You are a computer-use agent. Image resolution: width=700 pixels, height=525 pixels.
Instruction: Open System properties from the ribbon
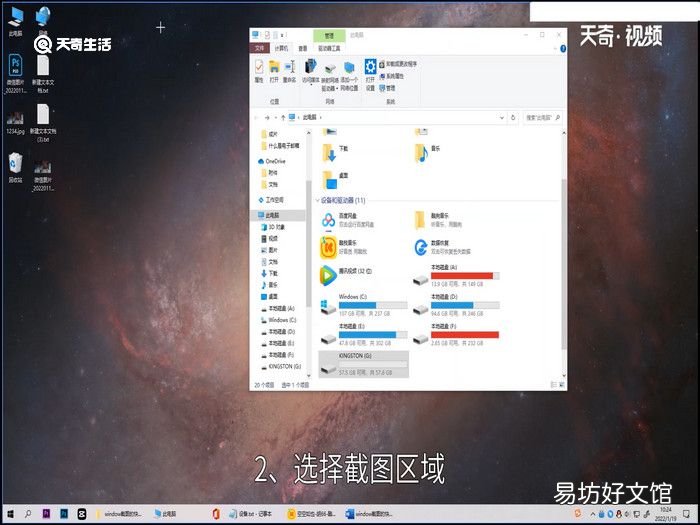pyautogui.click(x=392, y=76)
